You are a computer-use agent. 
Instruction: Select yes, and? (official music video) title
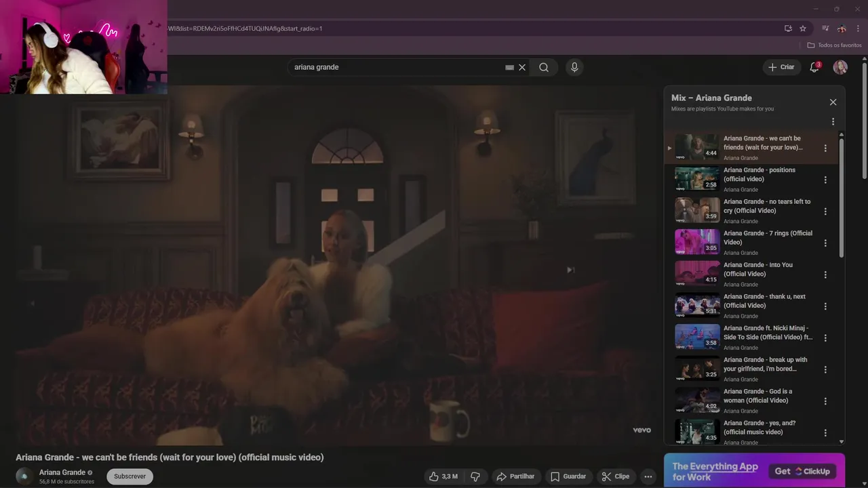pyautogui.click(x=759, y=428)
